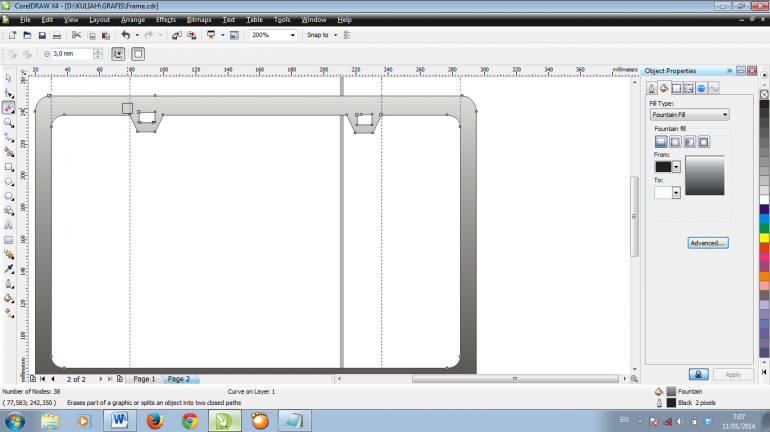The width and height of the screenshot is (770, 432).
Task: Open the File menu
Action: click(x=25, y=20)
